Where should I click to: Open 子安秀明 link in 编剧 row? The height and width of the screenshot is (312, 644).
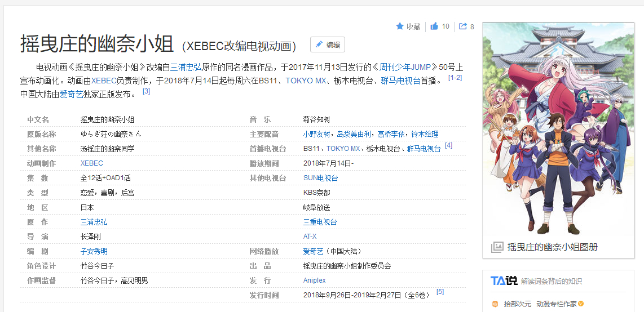94,251
